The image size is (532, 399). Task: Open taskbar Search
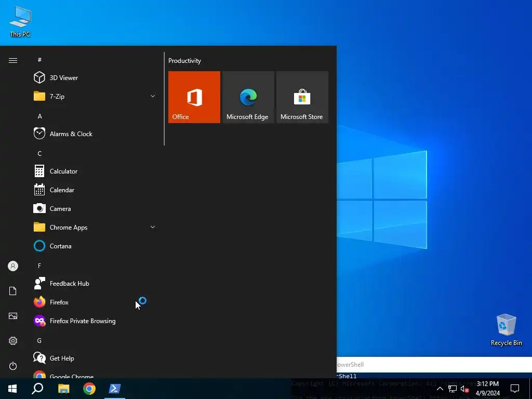coord(37,389)
